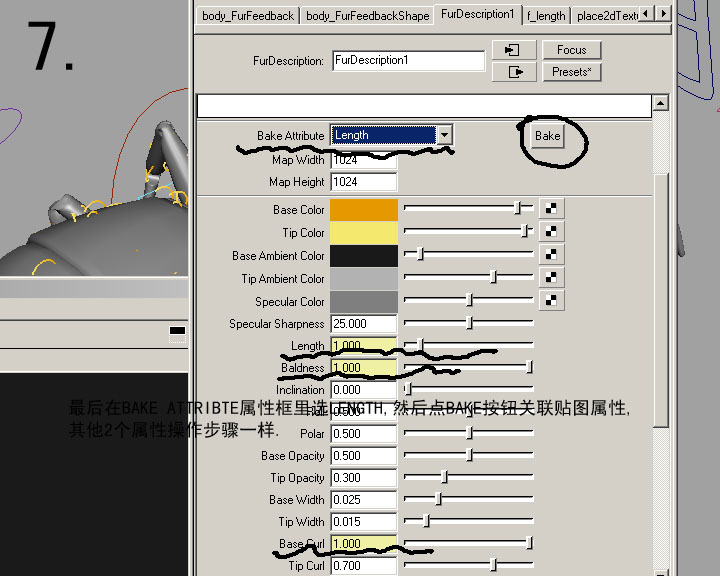Switch to the body_FurFeedbackShape tab
The width and height of the screenshot is (720, 576).
367,16
